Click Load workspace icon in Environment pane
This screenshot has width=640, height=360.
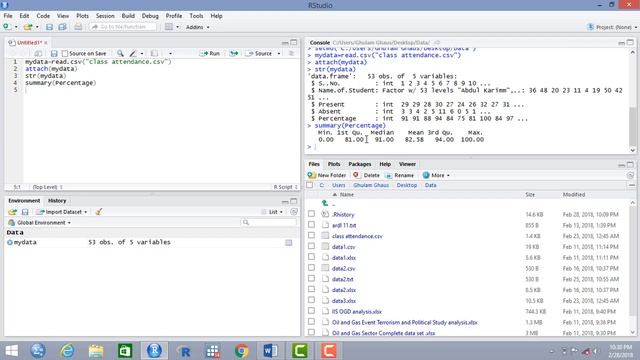tap(12, 212)
